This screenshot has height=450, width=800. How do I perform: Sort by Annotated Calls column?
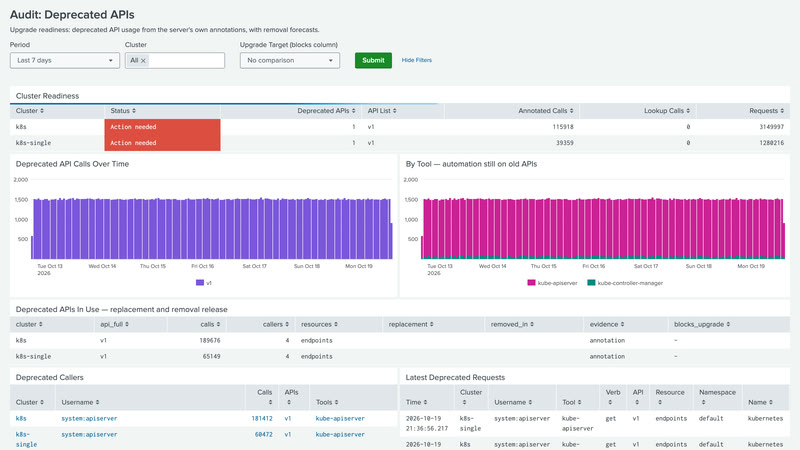coord(545,111)
